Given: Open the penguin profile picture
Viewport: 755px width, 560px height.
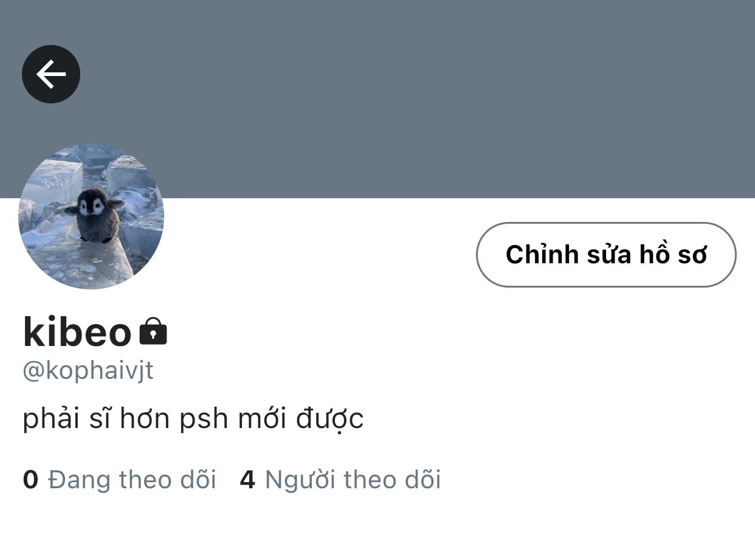Looking at the screenshot, I should pyautogui.click(x=91, y=216).
